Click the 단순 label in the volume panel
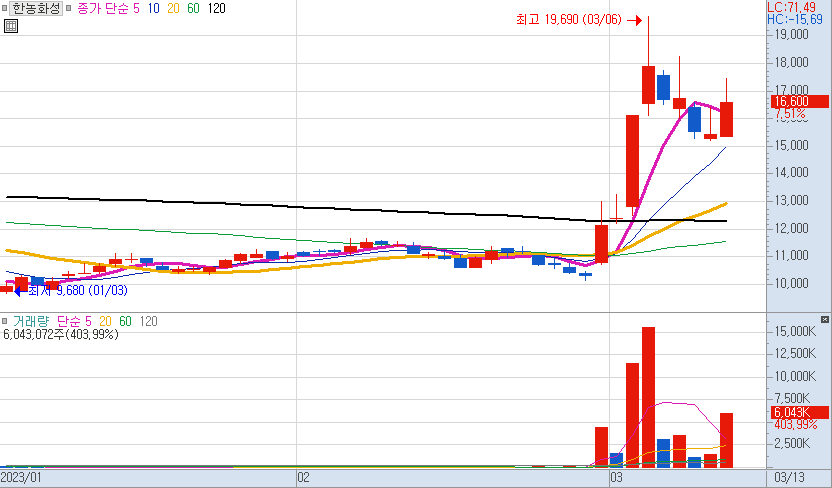This screenshot has width=832, height=488. 68,321
